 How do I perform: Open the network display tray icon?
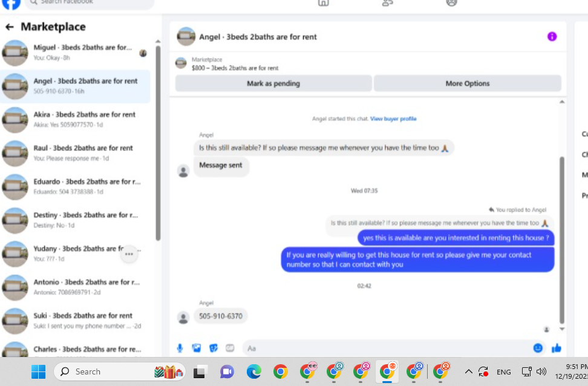coord(526,371)
